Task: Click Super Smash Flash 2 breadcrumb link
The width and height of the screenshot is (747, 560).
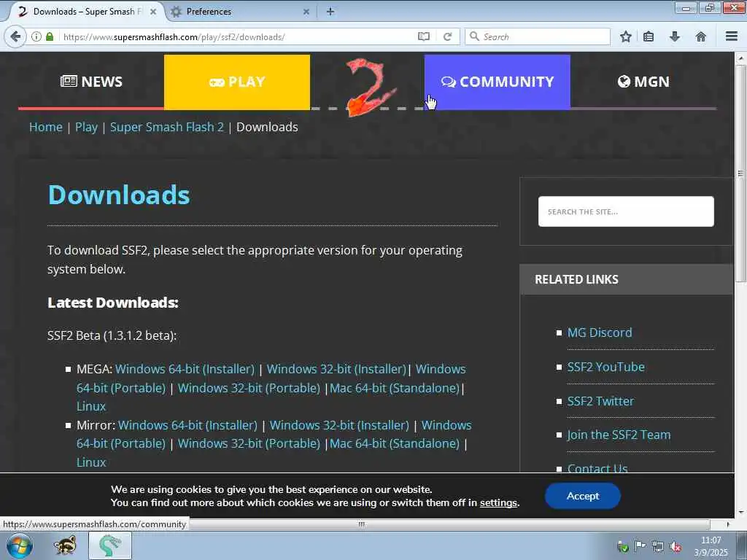Action: click(x=167, y=127)
